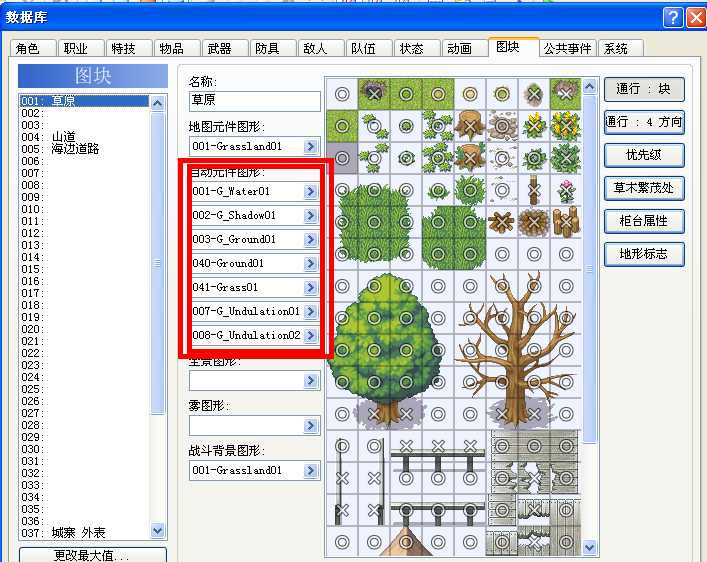Open the 动画 tab
The image size is (707, 562).
coord(465,48)
